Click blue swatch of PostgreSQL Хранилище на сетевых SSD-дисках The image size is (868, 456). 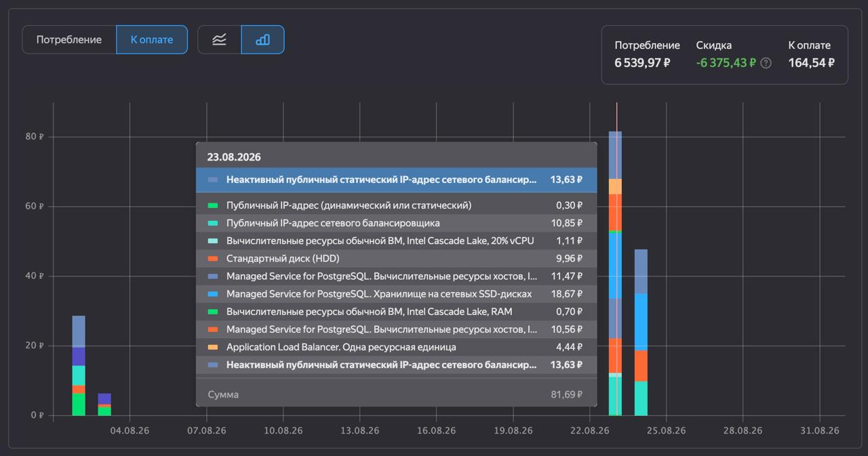pos(213,294)
